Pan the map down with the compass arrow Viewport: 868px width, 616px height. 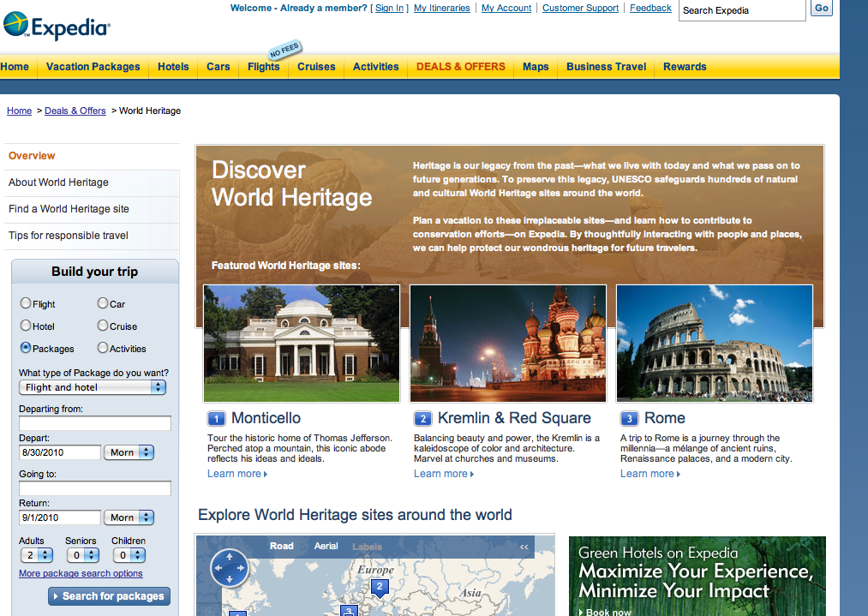pos(230,579)
